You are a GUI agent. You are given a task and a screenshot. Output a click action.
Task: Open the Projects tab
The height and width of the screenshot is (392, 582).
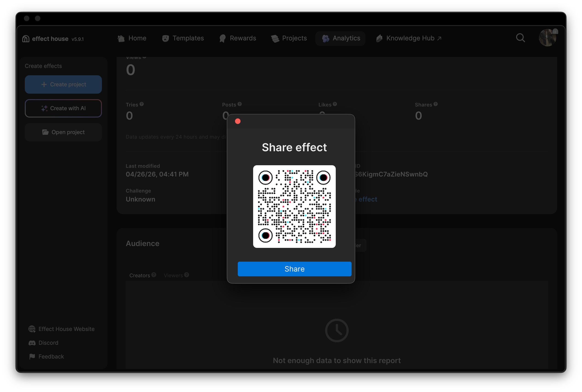[289, 38]
